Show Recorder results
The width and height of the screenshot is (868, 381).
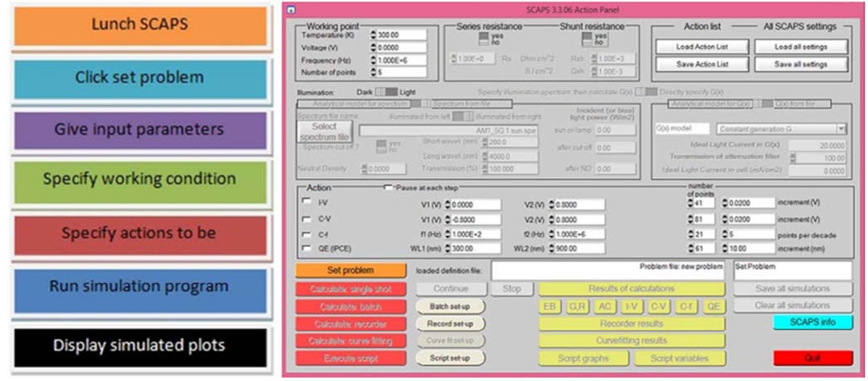(x=632, y=323)
